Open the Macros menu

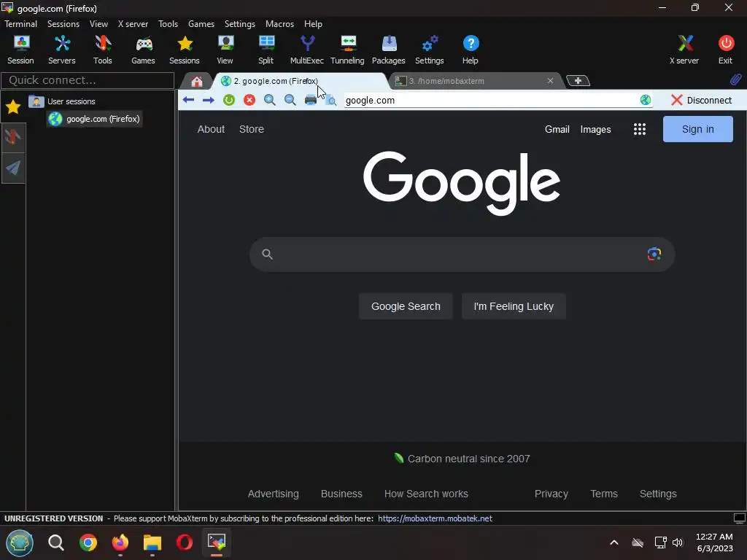pos(279,24)
